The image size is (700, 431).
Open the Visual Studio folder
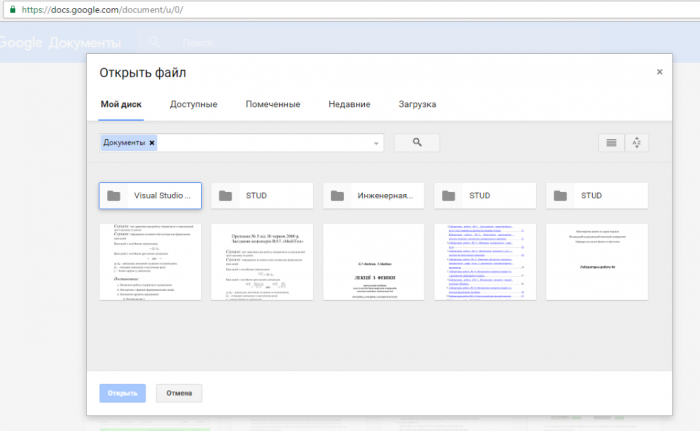150,196
